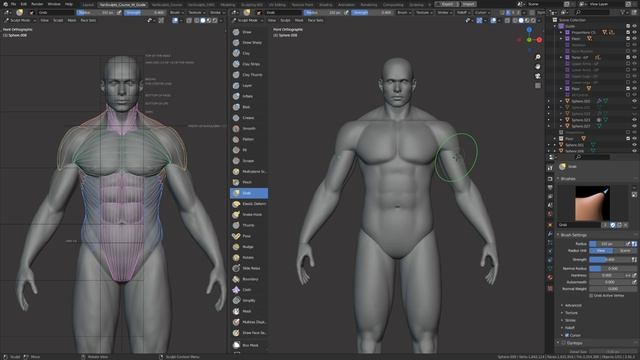Select the Smooth brush

(x=249, y=129)
